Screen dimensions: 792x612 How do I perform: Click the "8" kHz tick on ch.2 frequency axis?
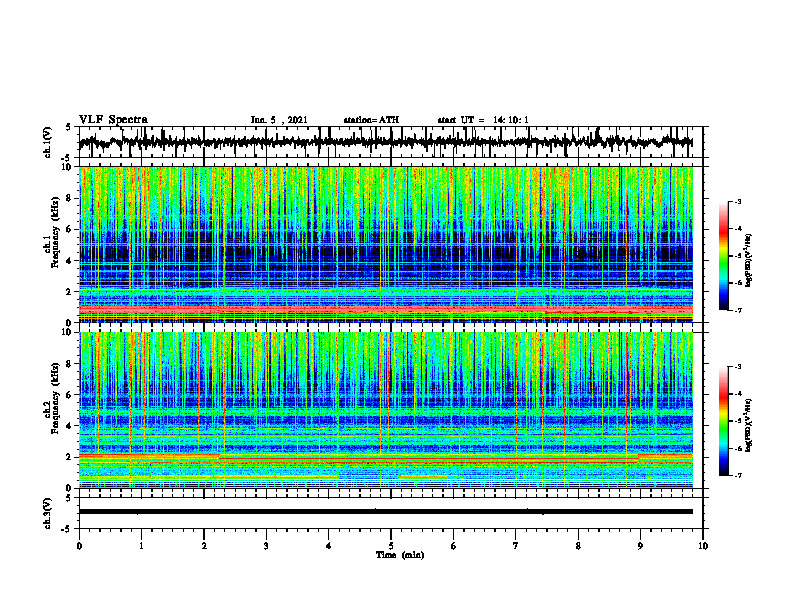point(69,364)
